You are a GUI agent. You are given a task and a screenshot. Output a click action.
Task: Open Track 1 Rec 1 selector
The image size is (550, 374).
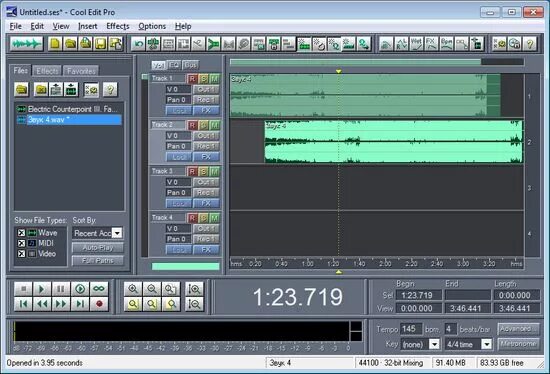click(x=206, y=100)
